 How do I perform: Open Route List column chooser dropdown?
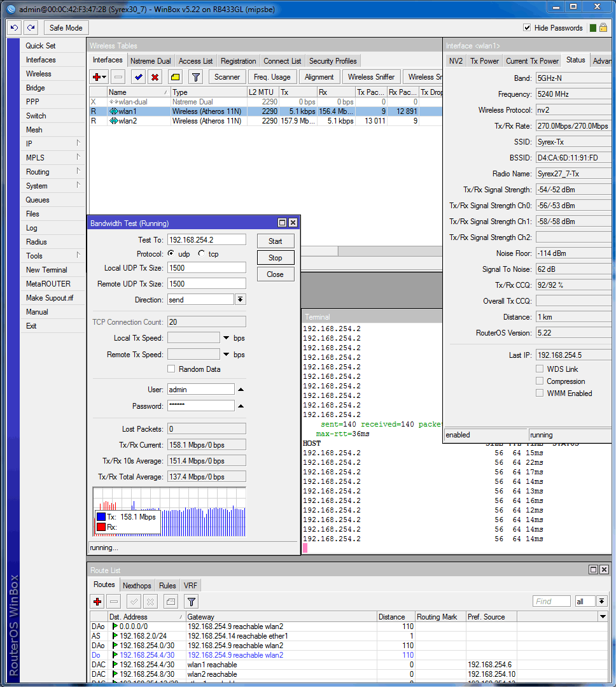point(603,617)
